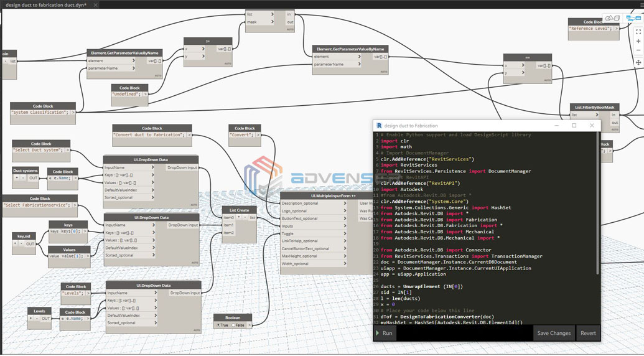Click the Revit icon in Python editor title
Screen dimensions: 644x356
tap(379, 126)
